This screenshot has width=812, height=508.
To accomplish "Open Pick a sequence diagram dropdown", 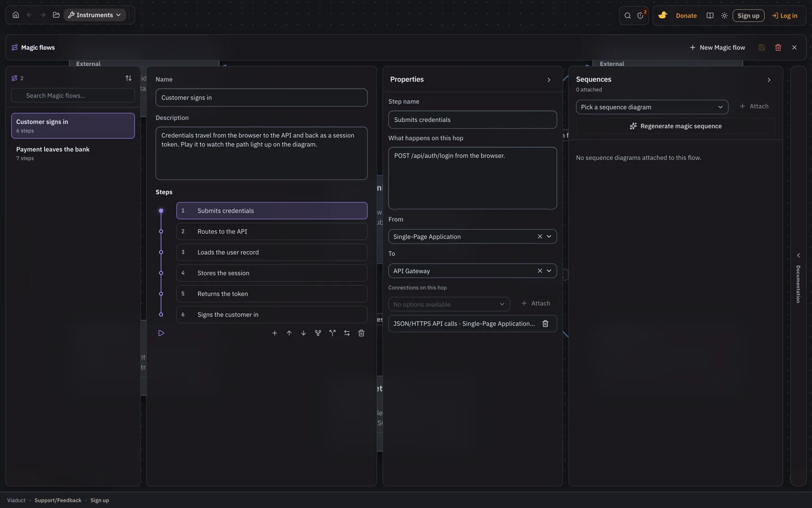I will click(652, 107).
